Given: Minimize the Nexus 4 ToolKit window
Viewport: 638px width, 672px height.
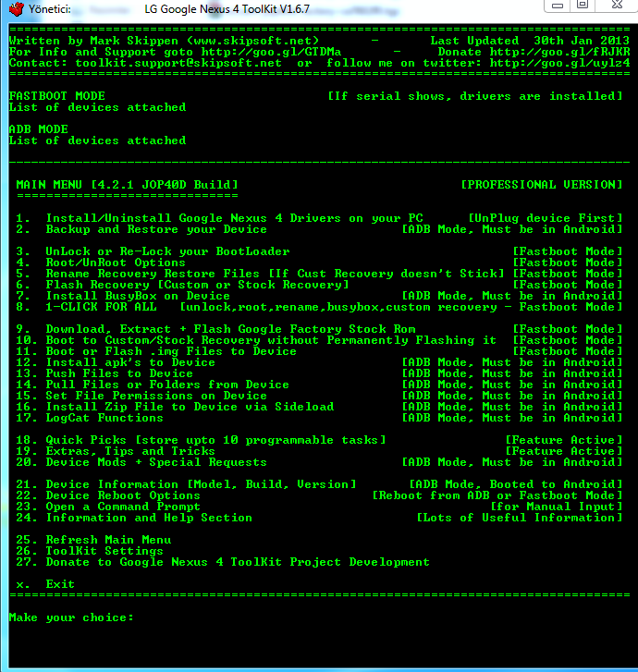Looking at the screenshot, I should pos(558,6).
